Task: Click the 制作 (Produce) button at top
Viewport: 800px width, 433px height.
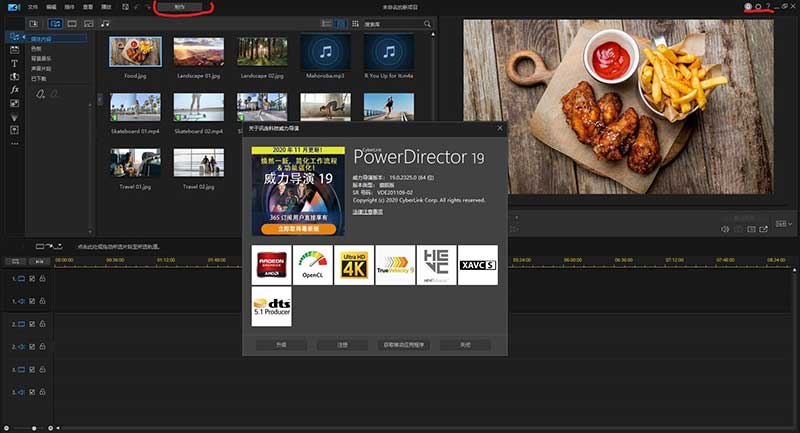Action: [180, 7]
